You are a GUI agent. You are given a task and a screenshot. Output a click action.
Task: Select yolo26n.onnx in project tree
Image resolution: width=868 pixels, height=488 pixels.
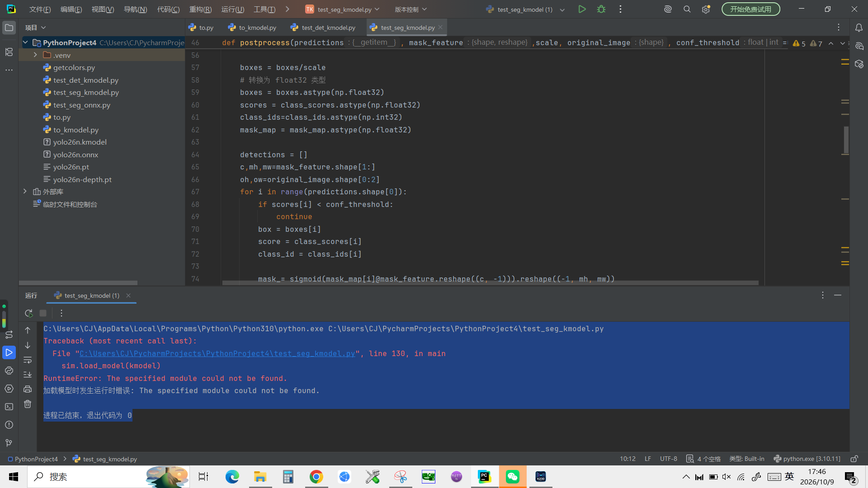point(75,155)
